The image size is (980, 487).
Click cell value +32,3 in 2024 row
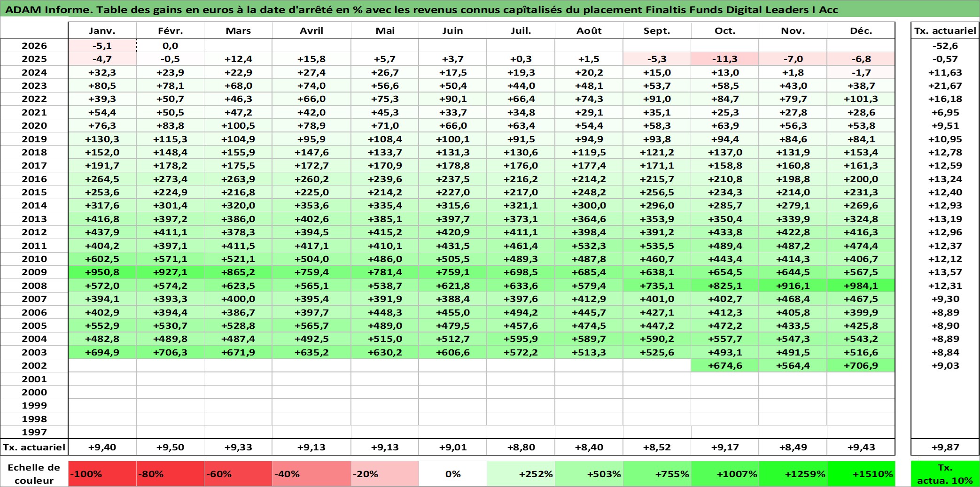click(102, 72)
